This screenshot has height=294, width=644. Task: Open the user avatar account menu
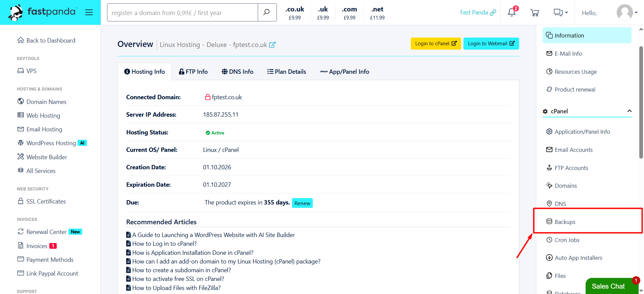(627, 12)
